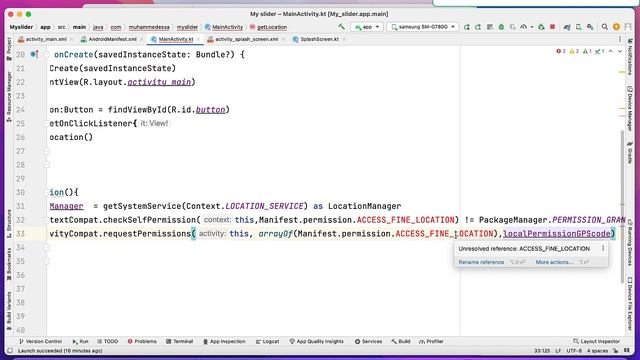Open the Problems tool window

[x=142, y=341]
